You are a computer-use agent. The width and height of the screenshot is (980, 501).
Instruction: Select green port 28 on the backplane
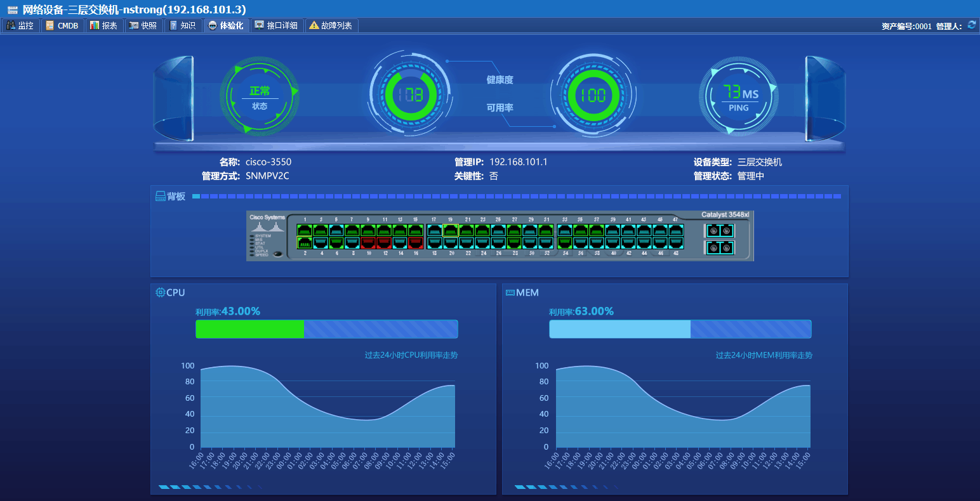point(514,243)
